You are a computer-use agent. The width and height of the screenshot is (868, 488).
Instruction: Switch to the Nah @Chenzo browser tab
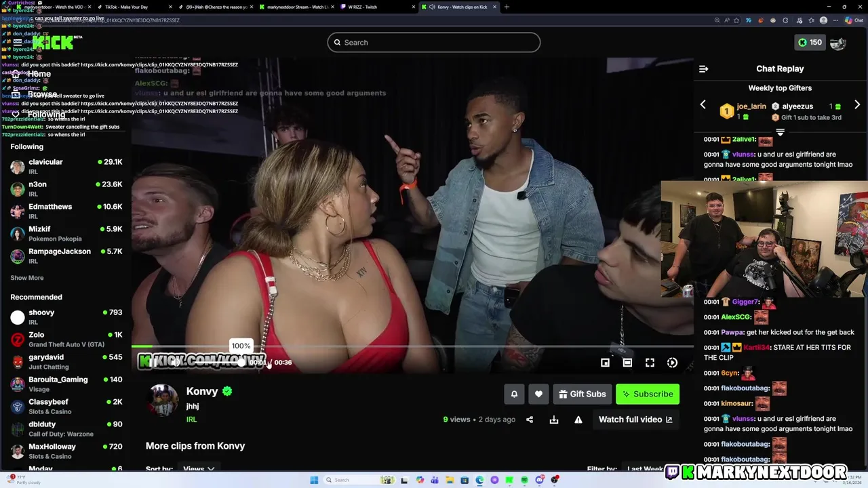point(214,7)
